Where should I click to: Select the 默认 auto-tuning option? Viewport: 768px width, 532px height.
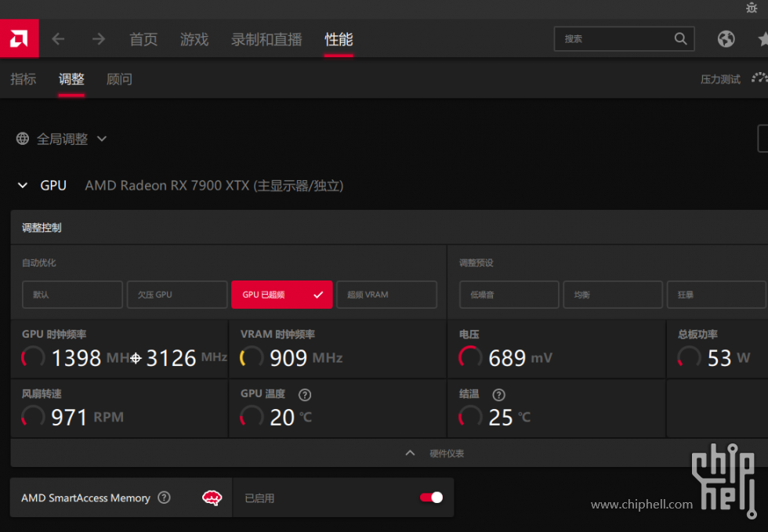click(x=72, y=295)
